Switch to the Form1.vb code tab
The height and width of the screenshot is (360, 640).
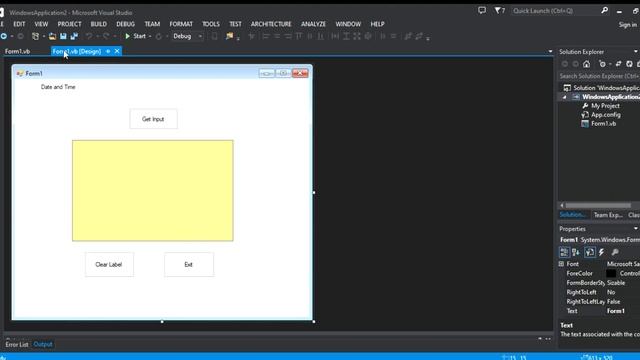coord(18,51)
